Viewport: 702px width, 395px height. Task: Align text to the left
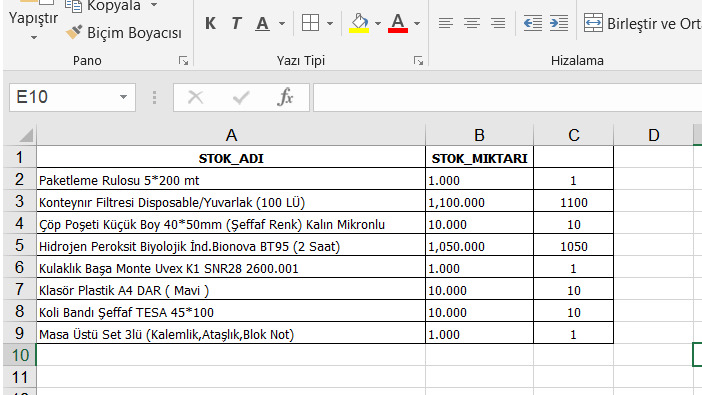[x=445, y=23]
